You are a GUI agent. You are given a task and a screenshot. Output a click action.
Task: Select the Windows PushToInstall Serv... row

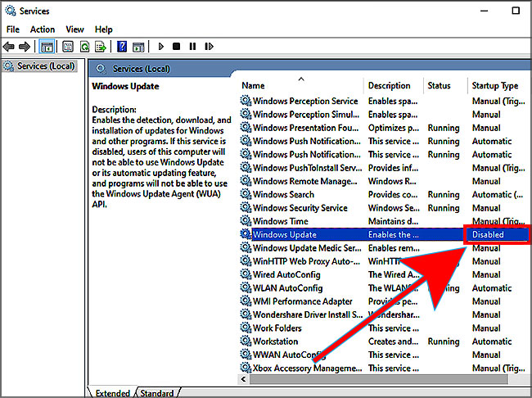click(383, 168)
